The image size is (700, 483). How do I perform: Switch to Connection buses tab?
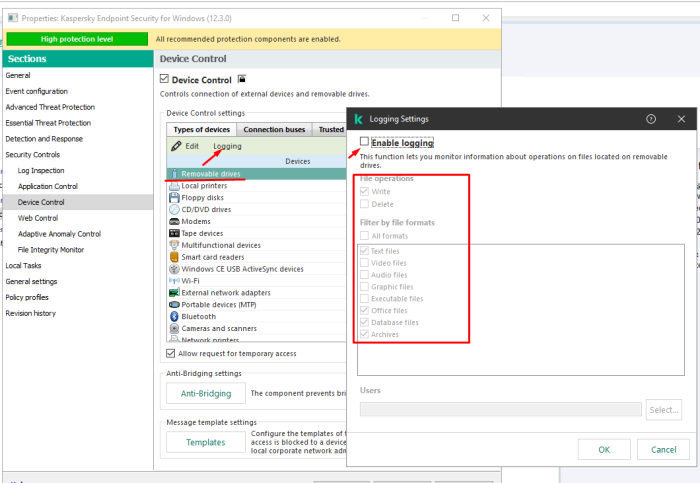[x=274, y=129]
